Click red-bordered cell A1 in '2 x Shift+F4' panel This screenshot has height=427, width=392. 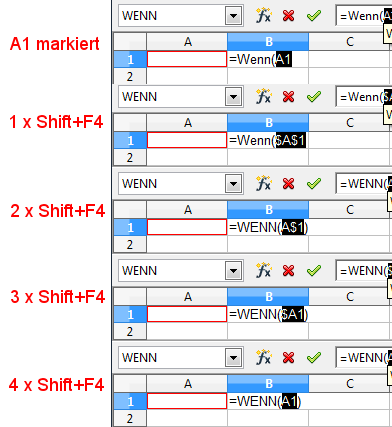click(x=187, y=227)
